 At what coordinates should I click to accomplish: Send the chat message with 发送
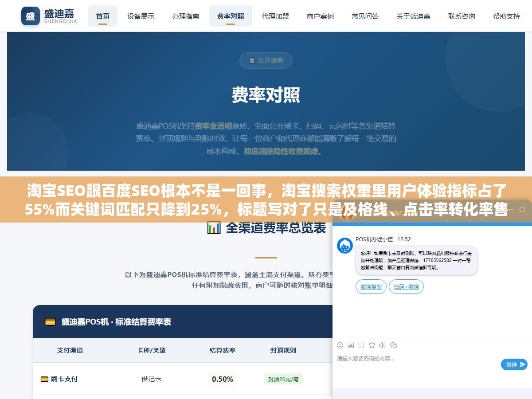[x=514, y=364]
